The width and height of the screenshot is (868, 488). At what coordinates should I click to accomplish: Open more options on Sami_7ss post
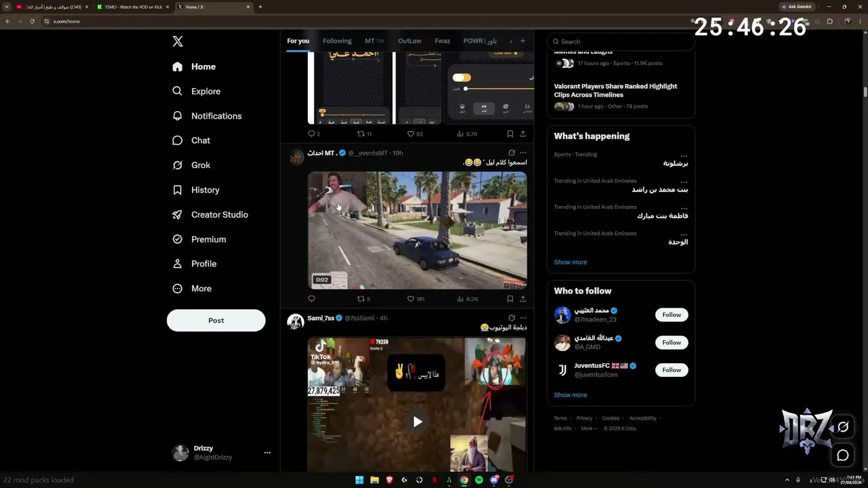[523, 318]
